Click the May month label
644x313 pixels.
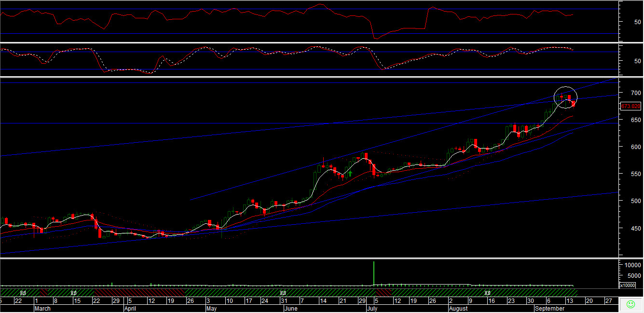(210, 308)
